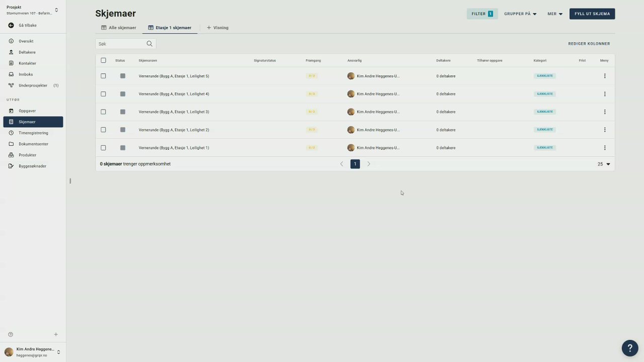Viewport: 644px width, 362px height.
Task: Check the box for Leilighet 3 row
Action: tap(103, 112)
